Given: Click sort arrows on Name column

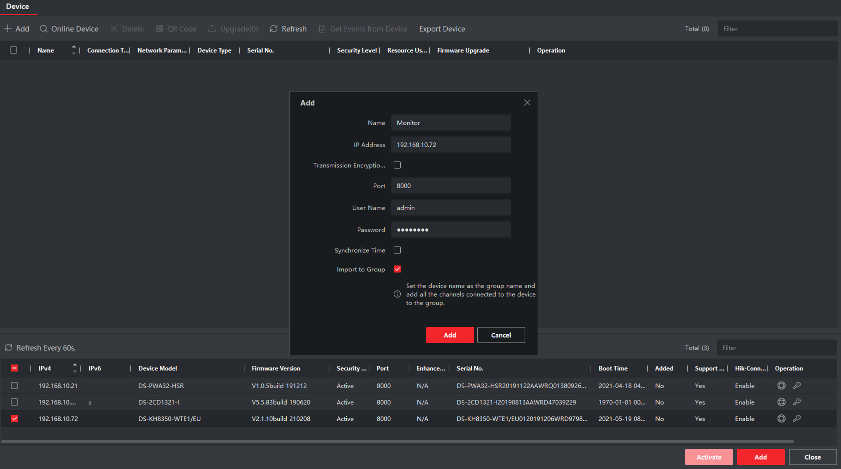Looking at the screenshot, I should tap(76, 50).
